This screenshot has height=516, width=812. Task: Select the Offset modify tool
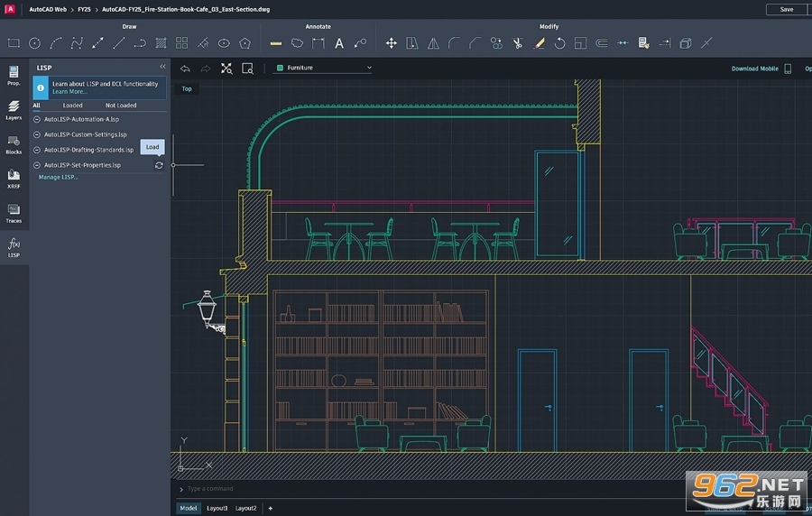pyautogui.click(x=601, y=43)
